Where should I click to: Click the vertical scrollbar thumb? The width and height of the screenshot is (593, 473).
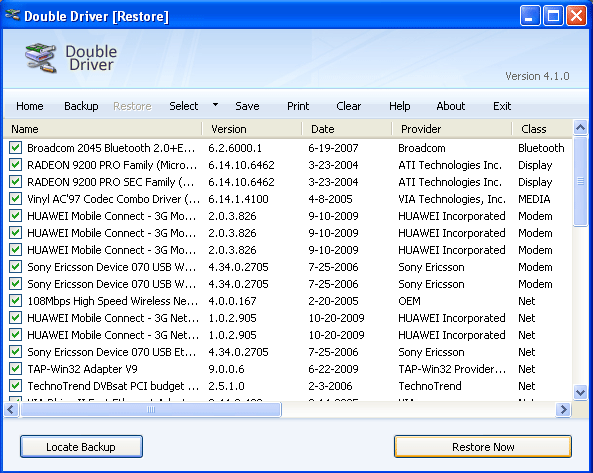pos(580,181)
